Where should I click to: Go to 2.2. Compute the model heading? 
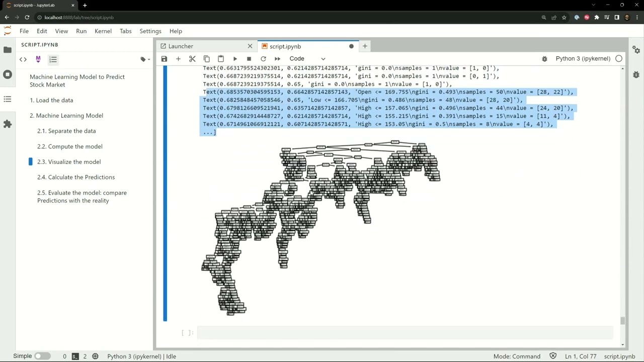[x=69, y=146]
